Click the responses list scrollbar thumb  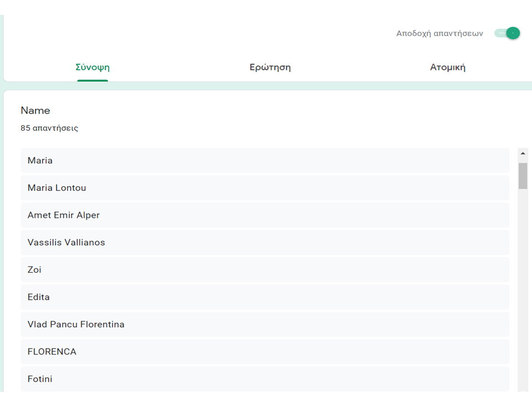pos(523,176)
